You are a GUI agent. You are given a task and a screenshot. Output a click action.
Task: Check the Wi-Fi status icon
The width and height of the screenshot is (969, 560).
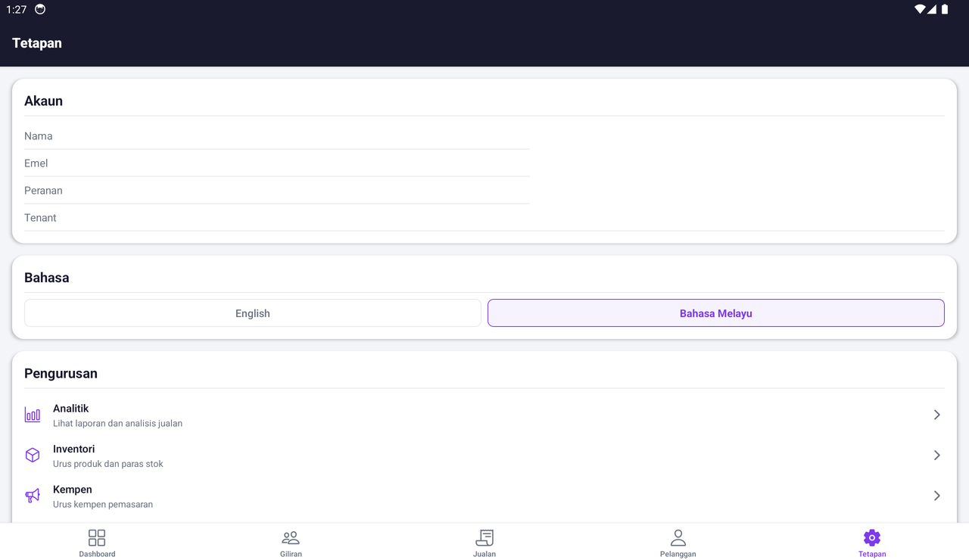click(920, 10)
